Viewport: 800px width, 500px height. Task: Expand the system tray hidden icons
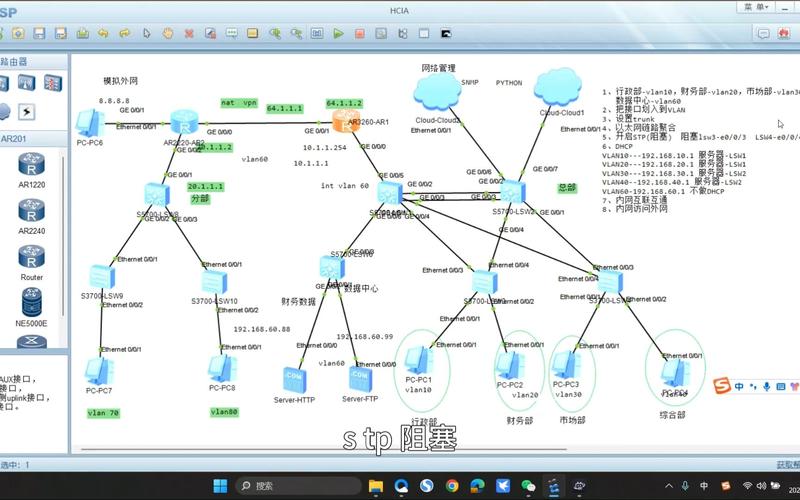click(669, 486)
